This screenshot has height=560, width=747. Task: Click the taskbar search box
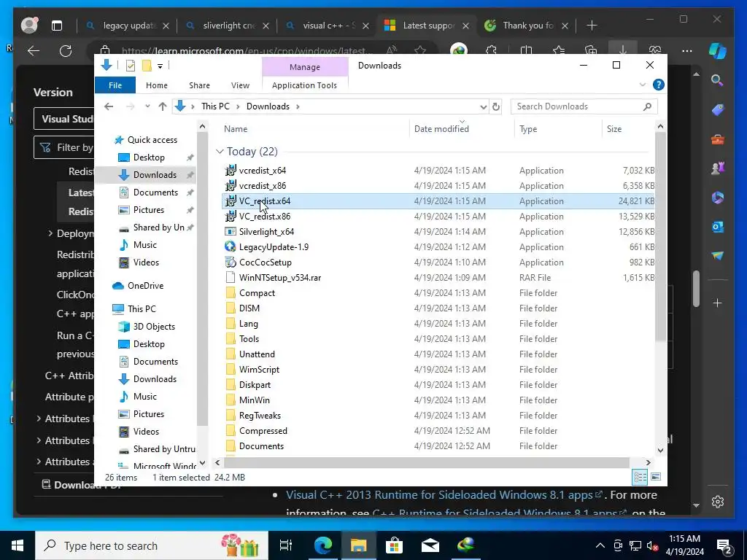(x=152, y=545)
